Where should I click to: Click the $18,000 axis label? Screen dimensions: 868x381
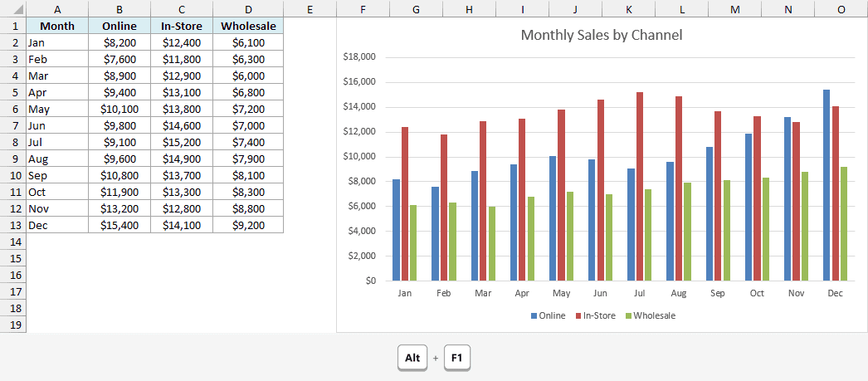click(359, 57)
